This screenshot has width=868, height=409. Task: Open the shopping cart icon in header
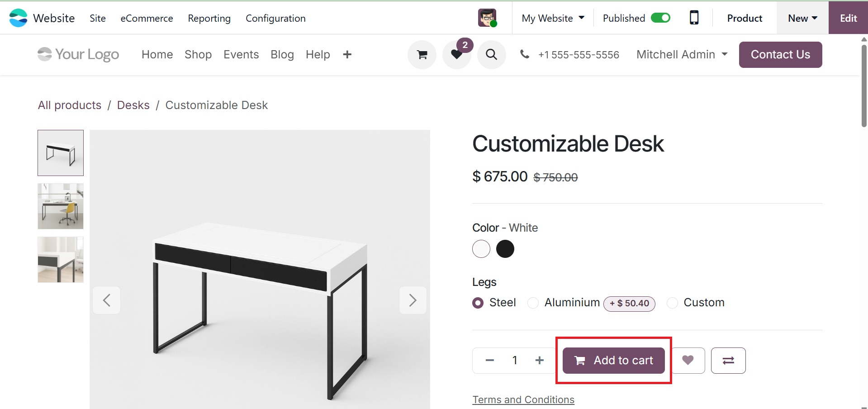coord(422,55)
